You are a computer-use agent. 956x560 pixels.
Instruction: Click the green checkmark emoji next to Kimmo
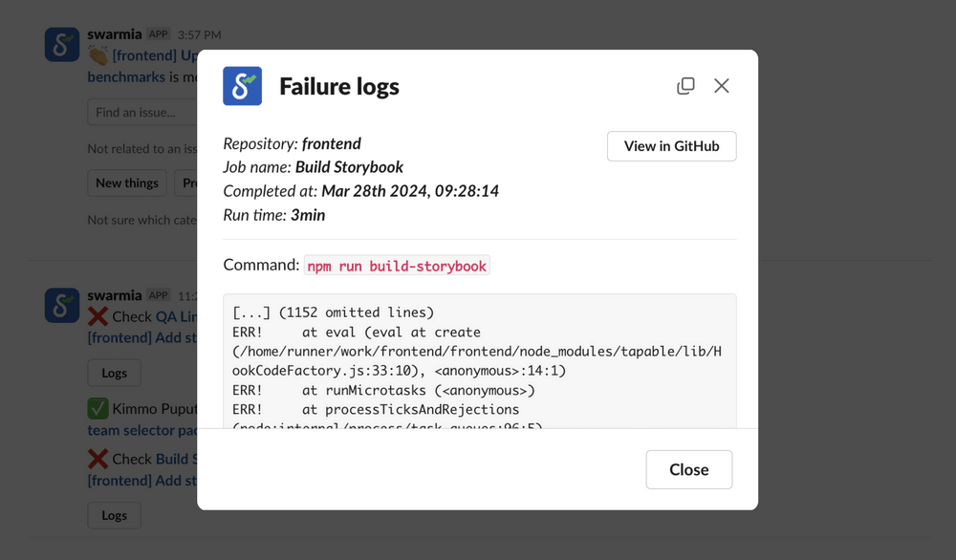coord(98,409)
